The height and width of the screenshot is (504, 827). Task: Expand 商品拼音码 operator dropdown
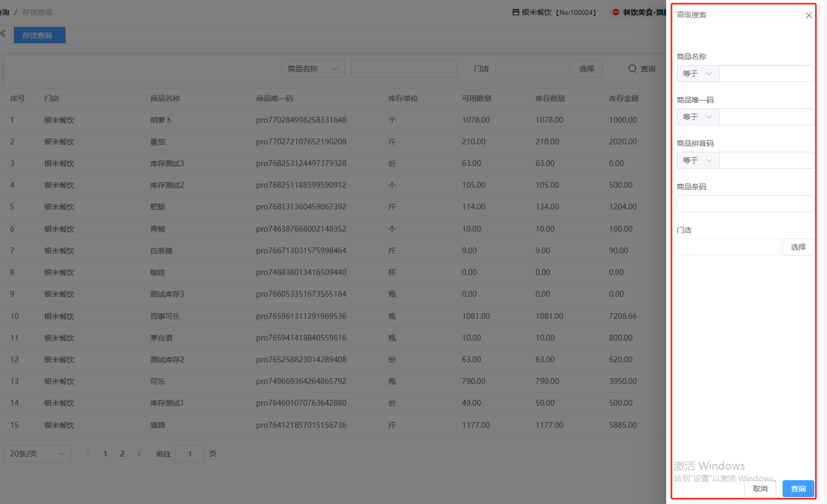coord(697,160)
